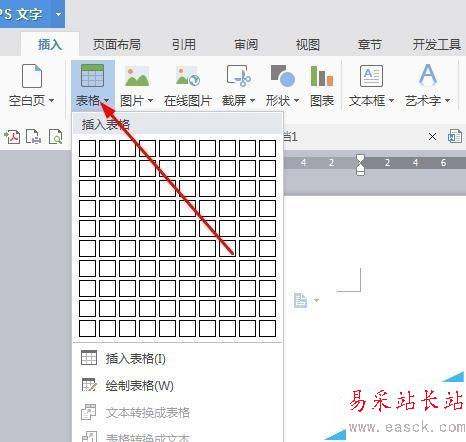466x442 pixels.
Task: Click the picture insert icon
Action: coord(137,76)
